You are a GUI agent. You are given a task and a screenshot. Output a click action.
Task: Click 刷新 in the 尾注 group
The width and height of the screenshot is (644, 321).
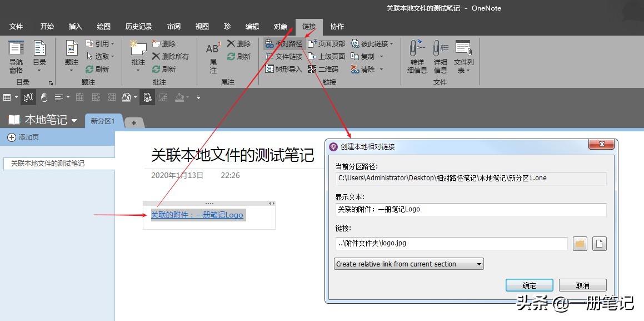click(x=238, y=56)
